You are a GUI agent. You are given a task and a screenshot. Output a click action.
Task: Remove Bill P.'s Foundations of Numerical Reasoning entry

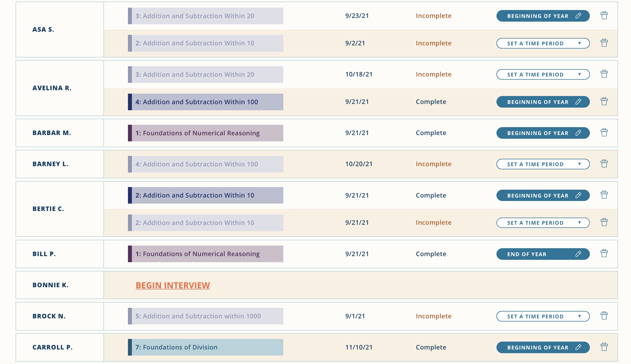click(x=604, y=254)
